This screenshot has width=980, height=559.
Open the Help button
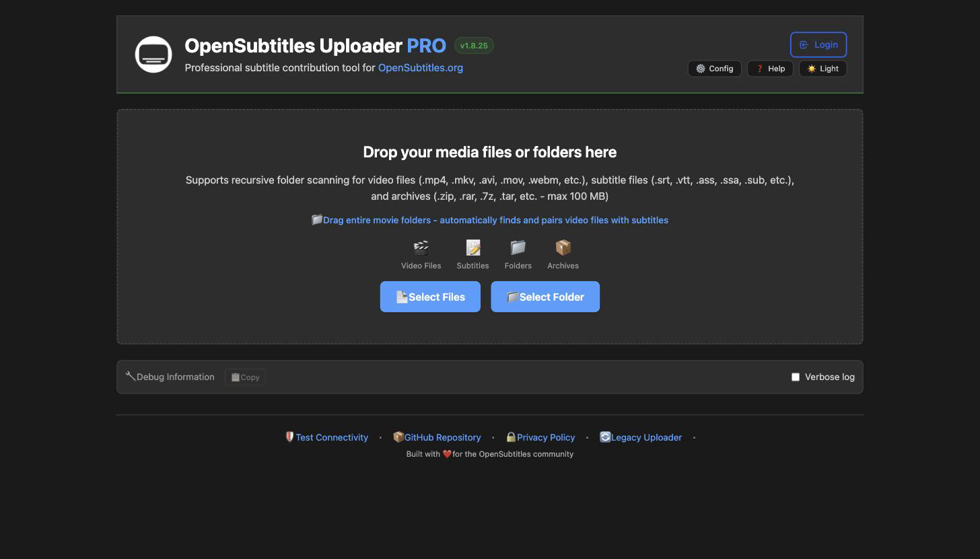coord(770,69)
